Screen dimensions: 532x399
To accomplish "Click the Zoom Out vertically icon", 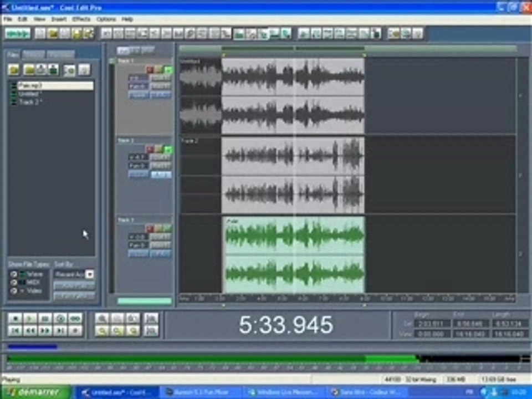I will pyautogui.click(x=151, y=331).
